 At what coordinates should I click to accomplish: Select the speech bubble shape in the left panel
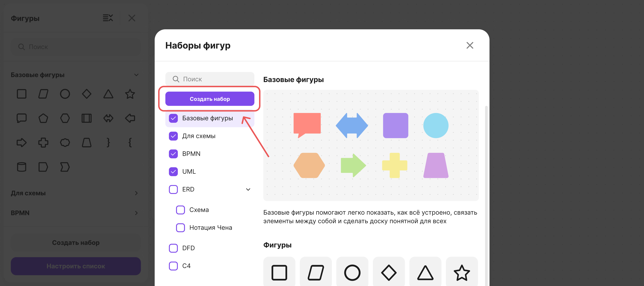(x=21, y=118)
